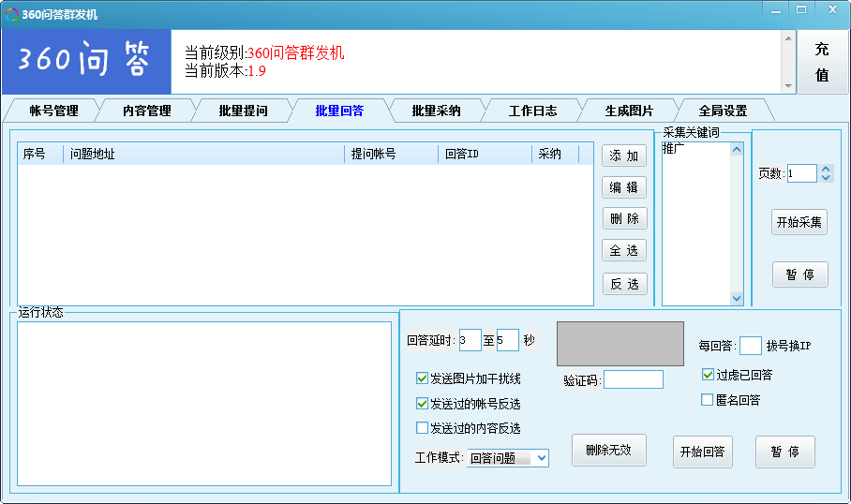Screen dimensions: 851x504
Task: Increase 页数 with the up arrow
Action: (x=826, y=170)
